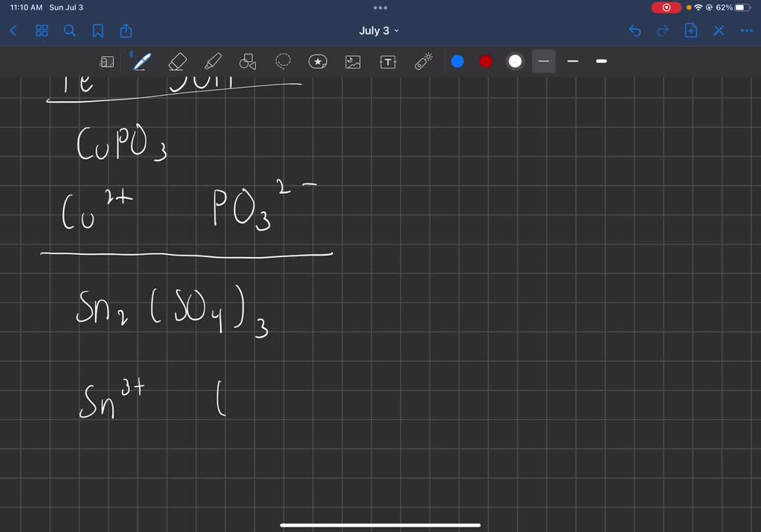
Task: Open the Shapes tool
Action: 246,62
